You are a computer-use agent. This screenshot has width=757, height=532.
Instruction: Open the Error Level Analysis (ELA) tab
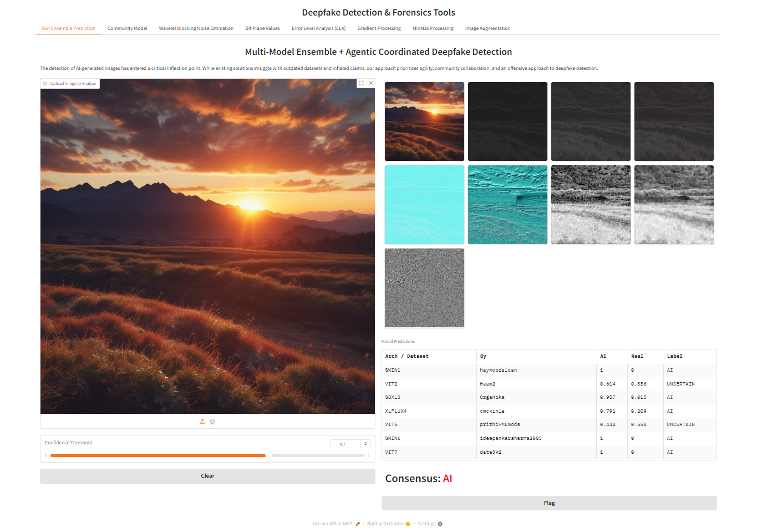click(318, 28)
